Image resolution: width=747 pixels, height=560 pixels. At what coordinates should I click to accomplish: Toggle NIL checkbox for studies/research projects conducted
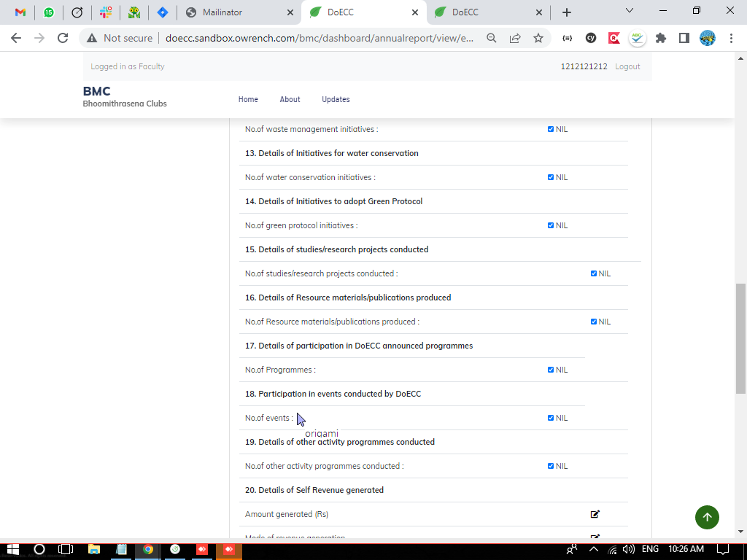[594, 273]
